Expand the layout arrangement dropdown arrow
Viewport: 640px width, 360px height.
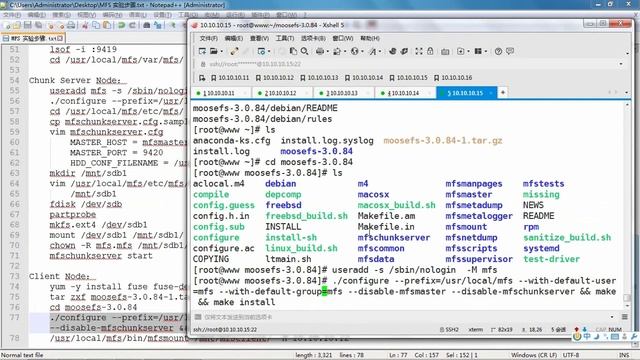pos(486,51)
